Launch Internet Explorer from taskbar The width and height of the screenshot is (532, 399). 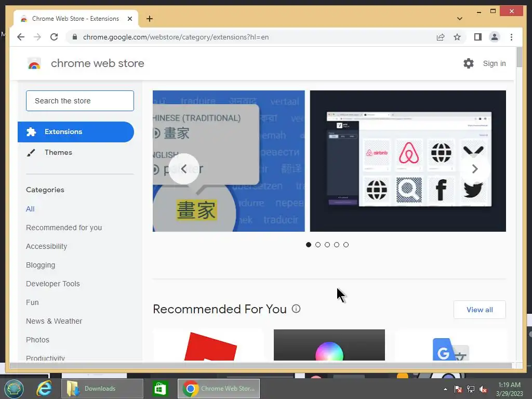click(x=44, y=389)
